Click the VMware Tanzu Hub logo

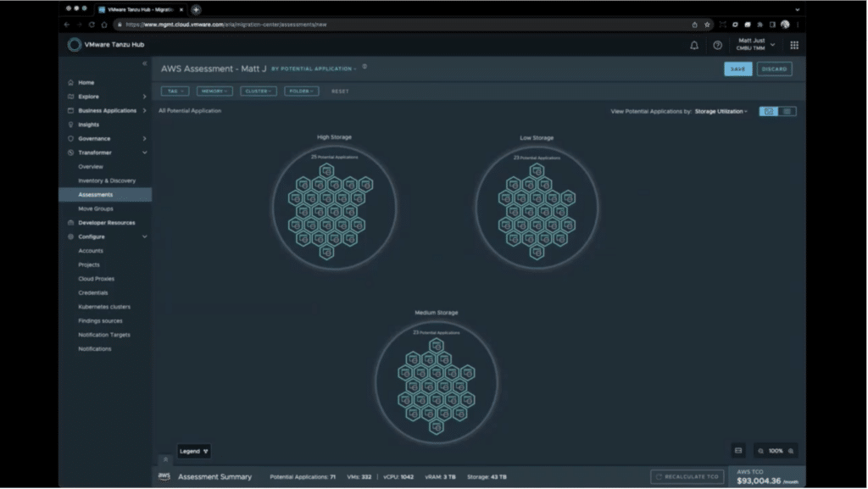tap(75, 45)
